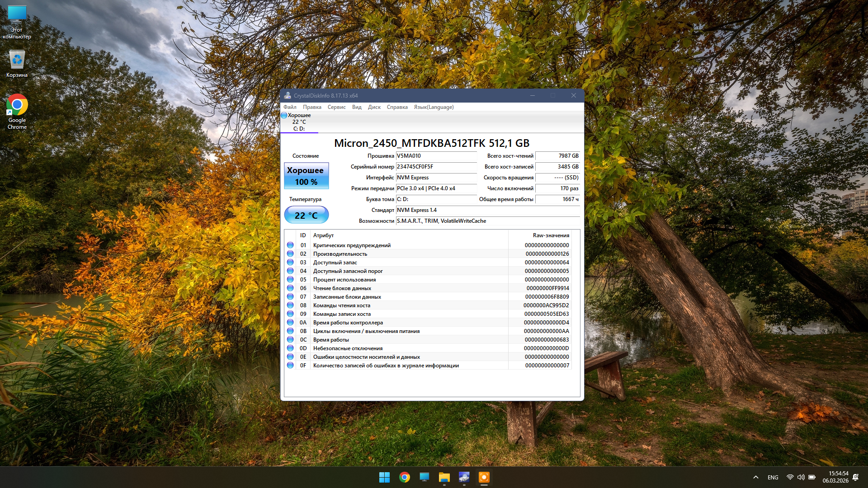This screenshot has height=488, width=868.
Task: Open File Explorer from the taskbar
Action: pyautogui.click(x=444, y=477)
